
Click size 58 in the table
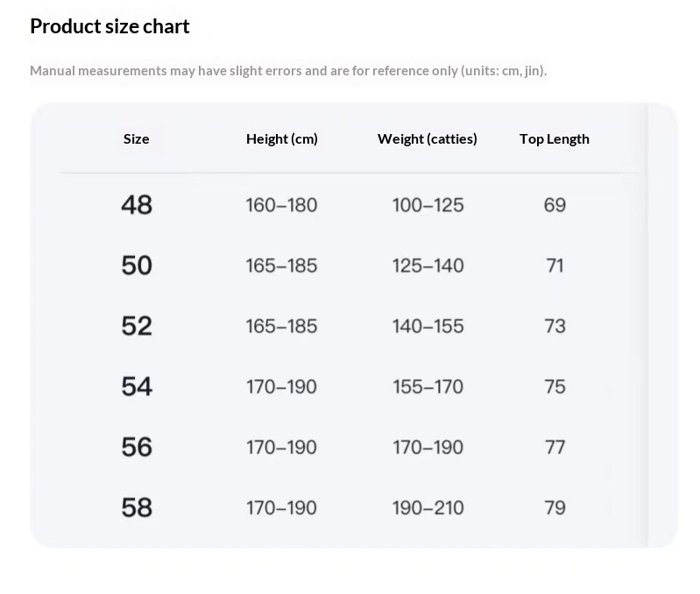click(x=137, y=508)
